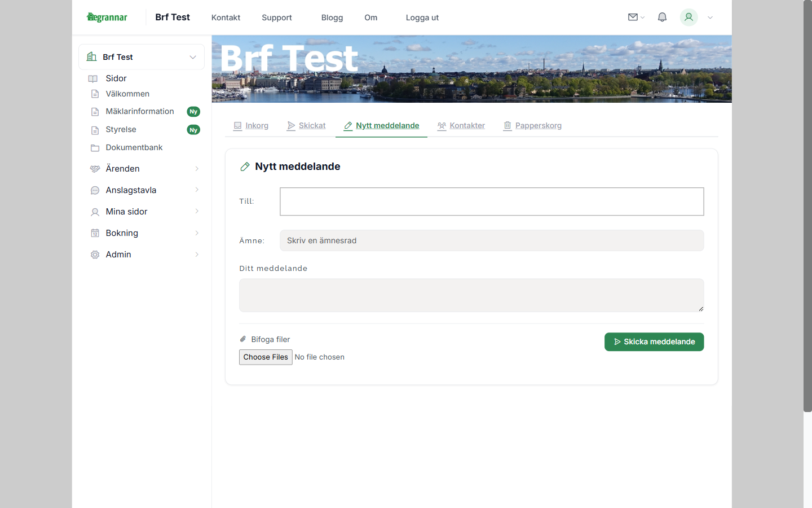Click the Skicka meddelande button

[654, 341]
